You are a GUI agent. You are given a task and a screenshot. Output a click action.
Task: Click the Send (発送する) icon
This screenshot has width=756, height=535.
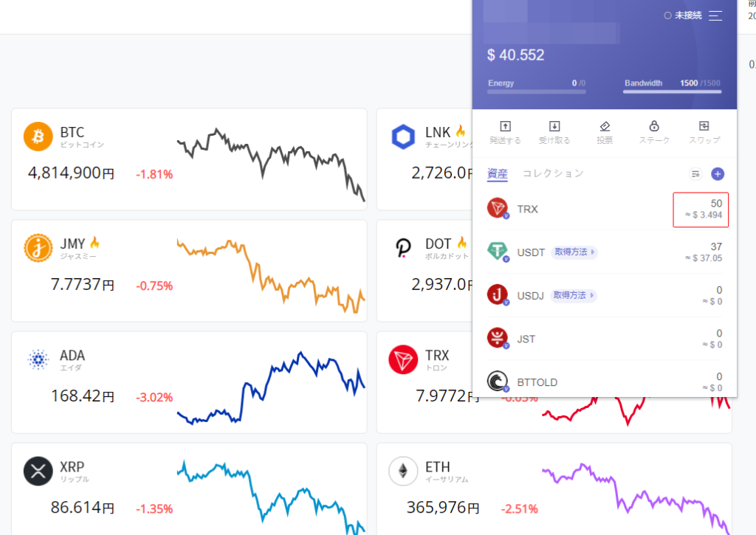click(505, 127)
